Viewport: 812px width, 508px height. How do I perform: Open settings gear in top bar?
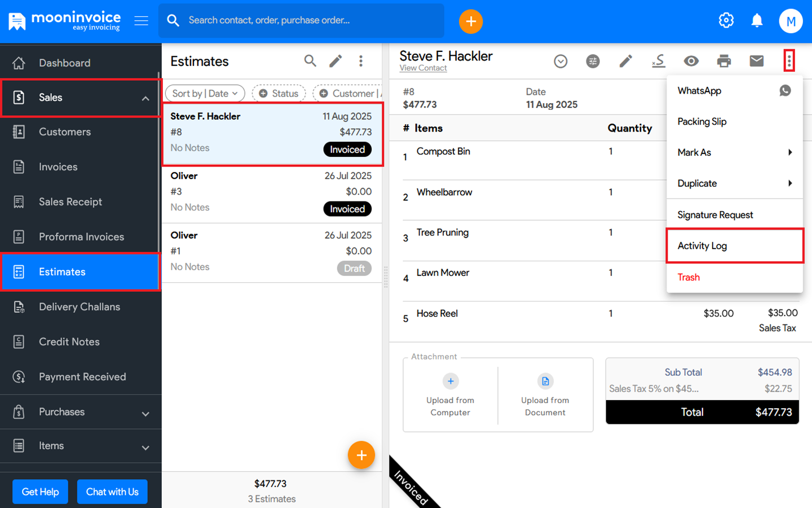click(x=726, y=21)
